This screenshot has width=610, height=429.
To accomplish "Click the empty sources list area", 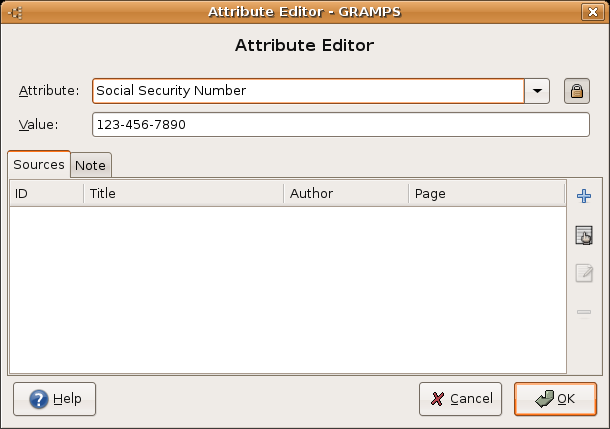I will tap(287, 290).
